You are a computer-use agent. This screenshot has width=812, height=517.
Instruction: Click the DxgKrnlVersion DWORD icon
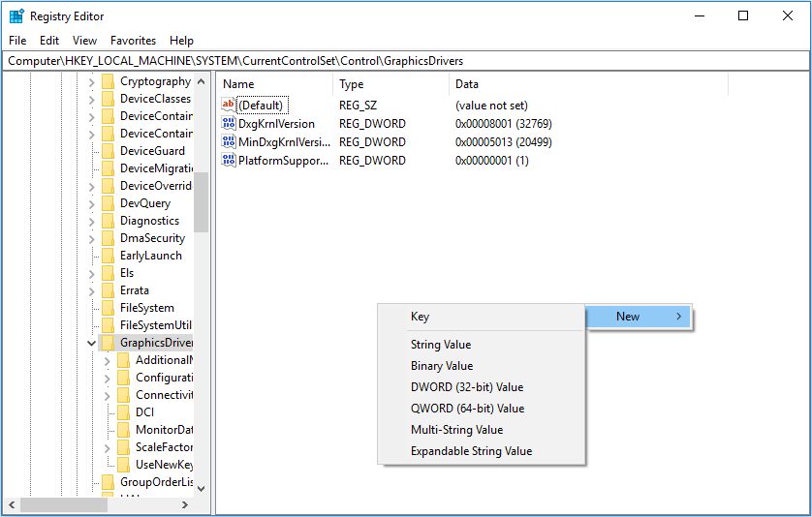(228, 123)
